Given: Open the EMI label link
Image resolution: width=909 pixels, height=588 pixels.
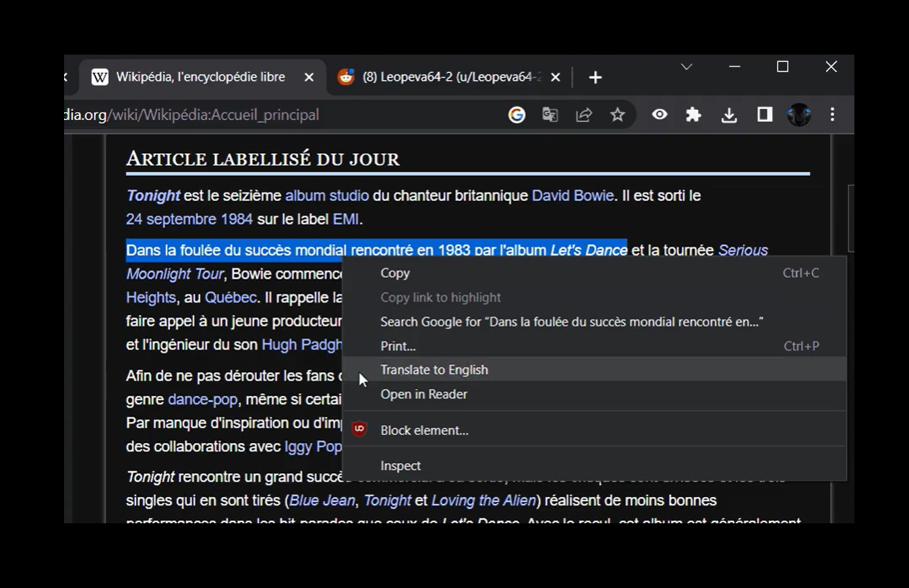Looking at the screenshot, I should (345, 220).
